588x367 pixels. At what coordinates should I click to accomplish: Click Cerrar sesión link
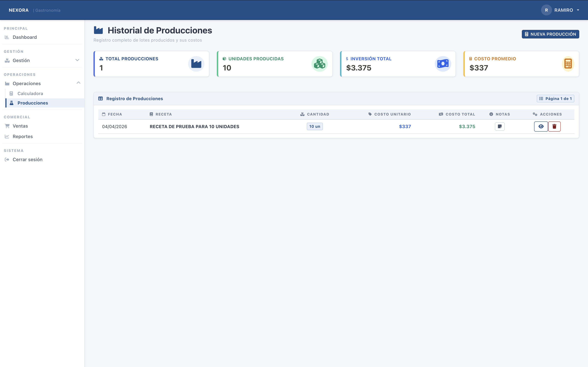27,159
